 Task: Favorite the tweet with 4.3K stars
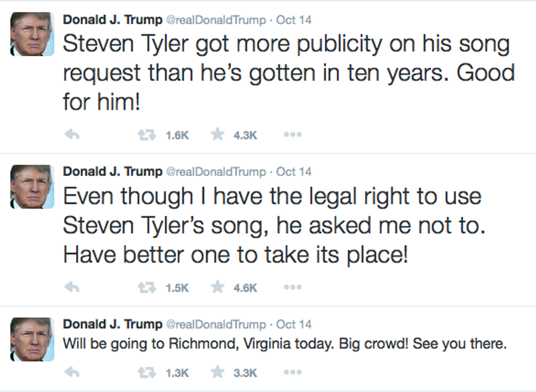pos(218,135)
